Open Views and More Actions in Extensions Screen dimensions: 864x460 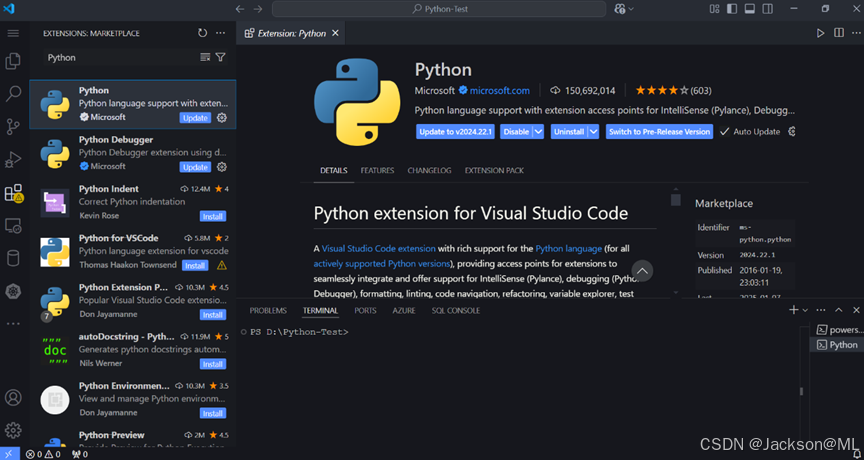[x=220, y=33]
